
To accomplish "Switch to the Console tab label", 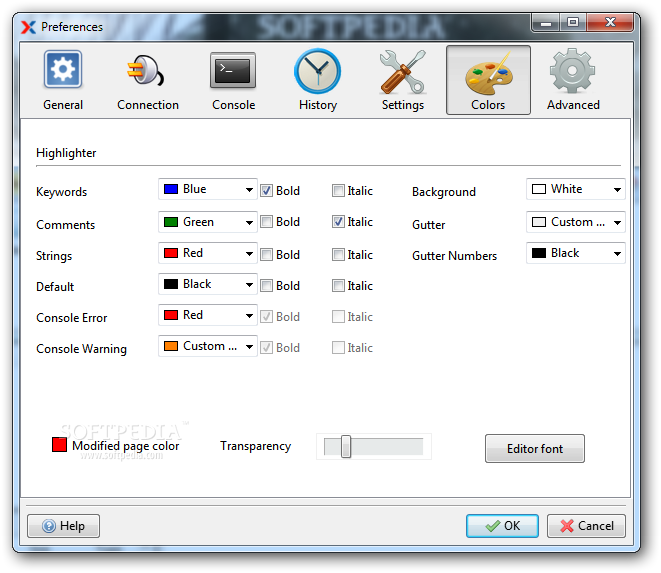I will tap(234, 105).
